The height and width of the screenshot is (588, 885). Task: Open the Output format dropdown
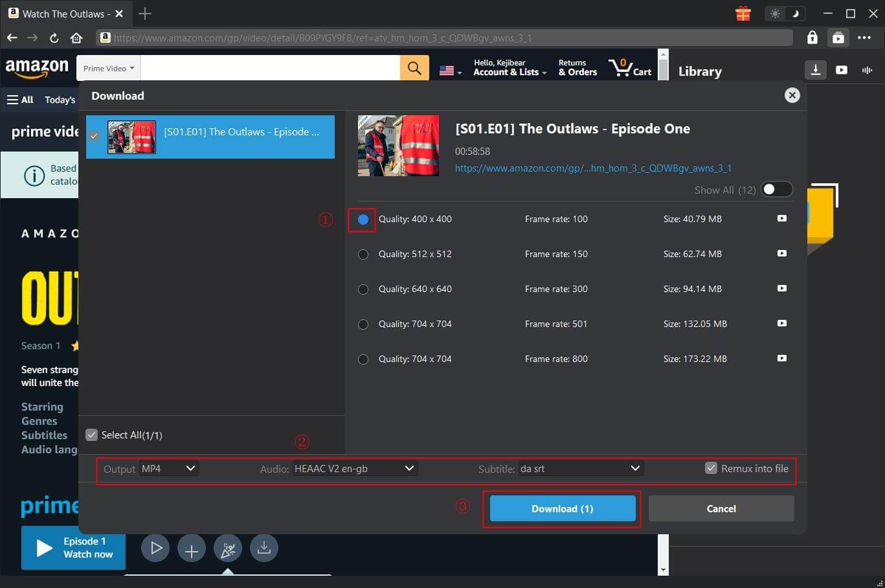click(168, 468)
